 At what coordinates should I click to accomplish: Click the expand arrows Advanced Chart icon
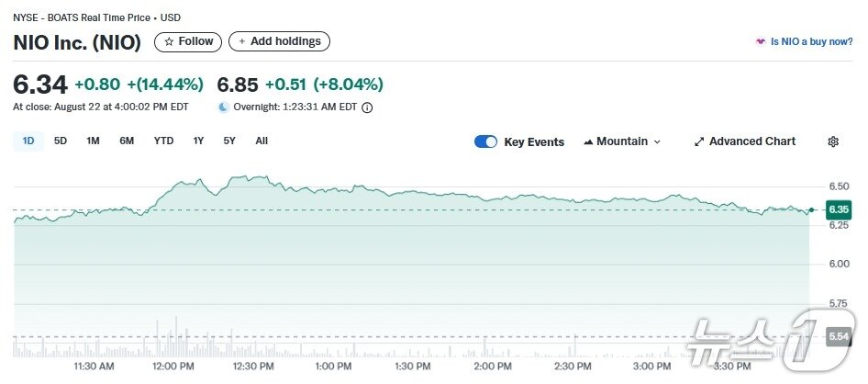699,141
